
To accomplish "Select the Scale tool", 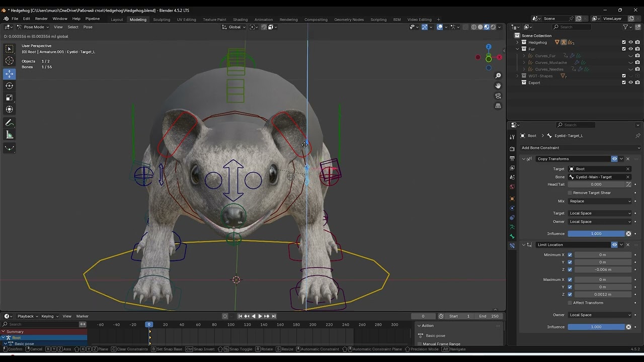I will [x=10, y=98].
